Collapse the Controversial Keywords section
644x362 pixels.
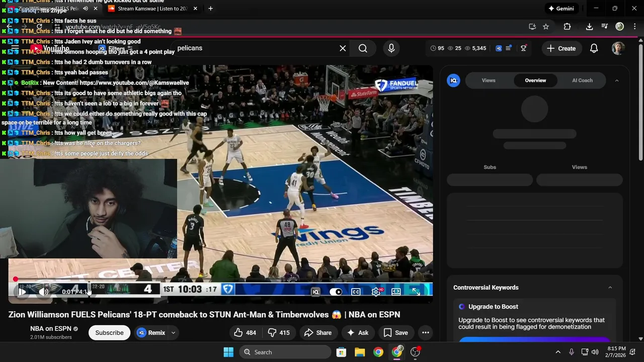tap(610, 288)
